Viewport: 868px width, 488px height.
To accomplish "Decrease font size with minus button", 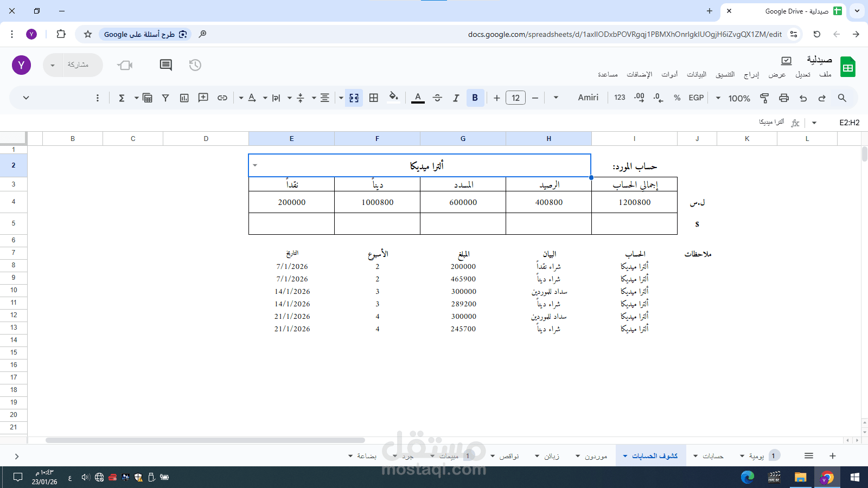I will click(535, 98).
